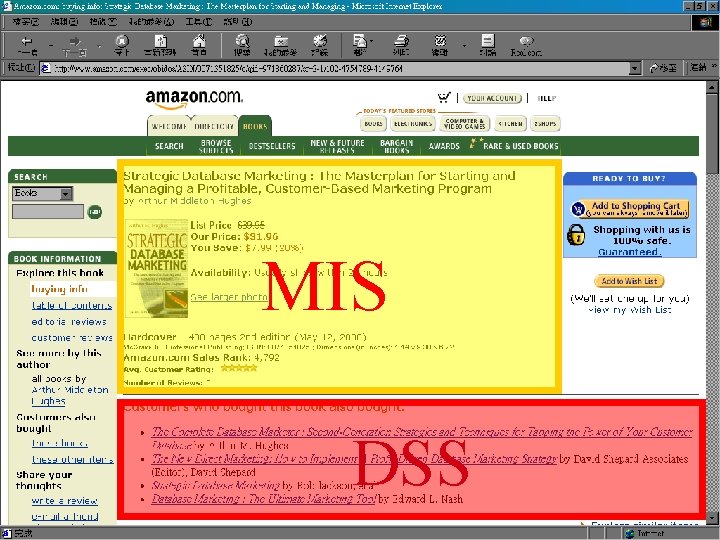
Task: Open Browse Subjects in green navigation bar
Action: (216, 146)
